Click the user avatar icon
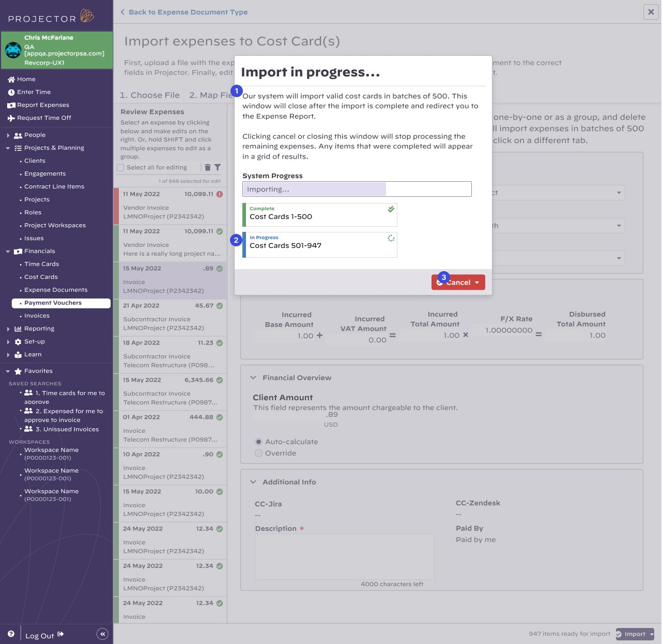The image size is (663, 644). [x=13, y=50]
